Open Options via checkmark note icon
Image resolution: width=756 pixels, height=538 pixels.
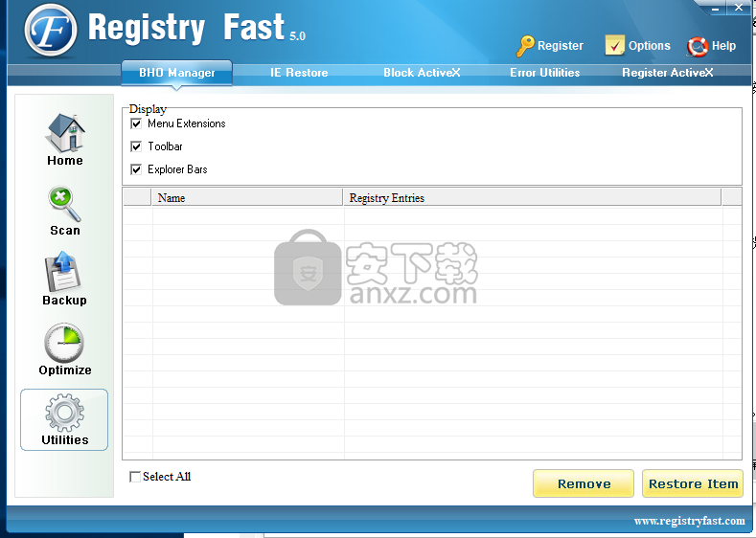(x=615, y=45)
